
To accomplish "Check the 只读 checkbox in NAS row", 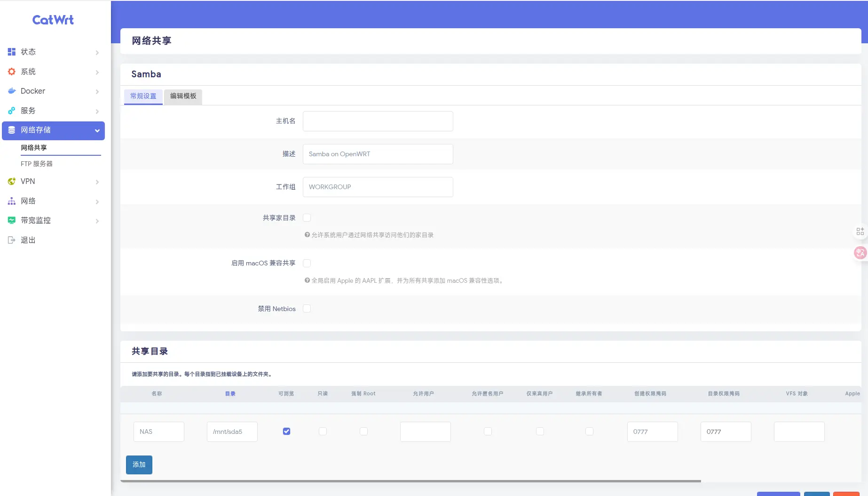I will (323, 431).
